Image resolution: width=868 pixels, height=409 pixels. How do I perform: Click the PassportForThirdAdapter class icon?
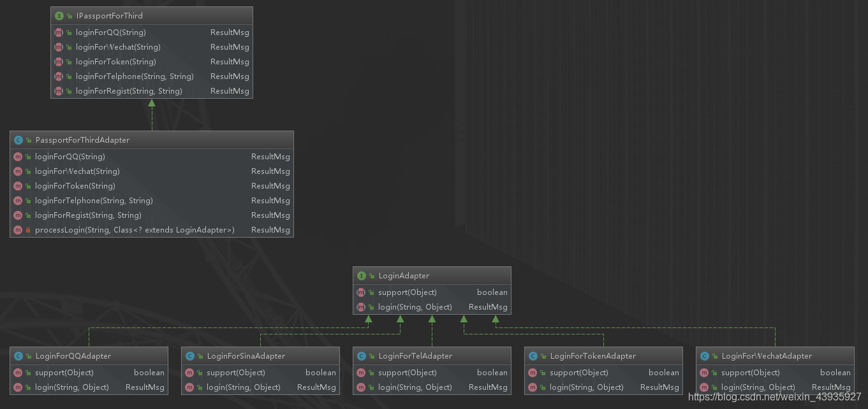[x=18, y=140]
